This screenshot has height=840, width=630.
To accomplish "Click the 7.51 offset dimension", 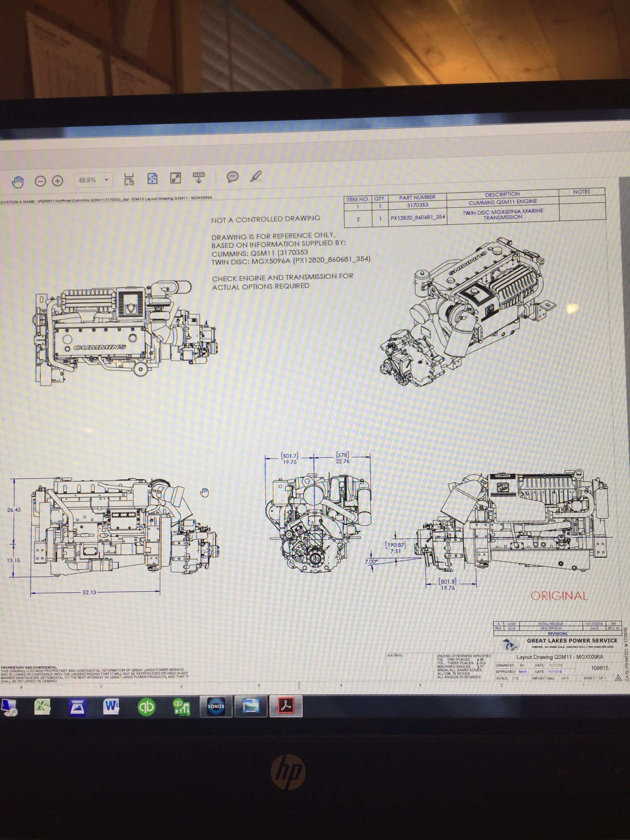I will pyautogui.click(x=395, y=551).
